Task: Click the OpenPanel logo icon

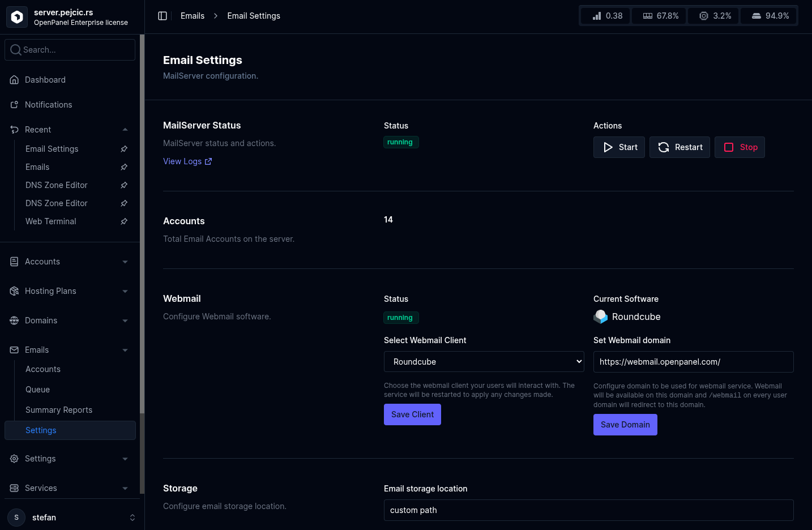Action: (x=17, y=17)
